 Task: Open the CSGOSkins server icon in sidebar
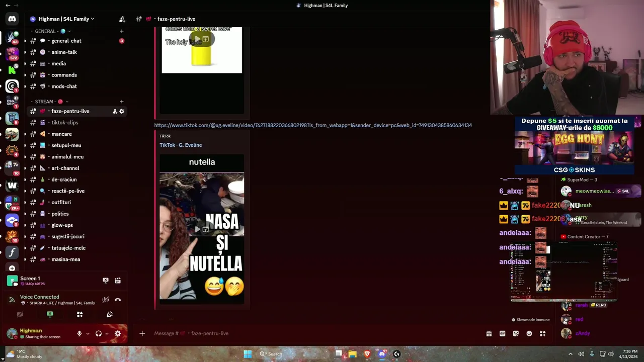pyautogui.click(x=12, y=102)
